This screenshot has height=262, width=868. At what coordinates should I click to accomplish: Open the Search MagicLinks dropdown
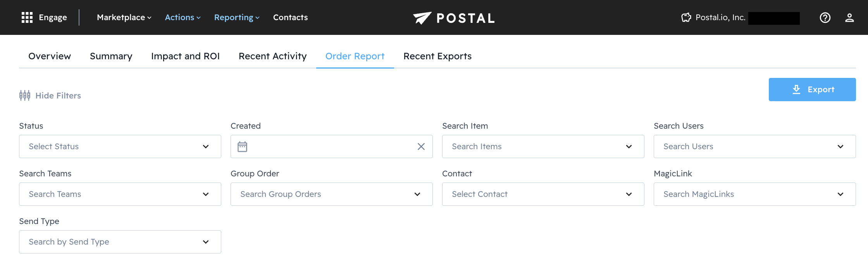(x=754, y=194)
